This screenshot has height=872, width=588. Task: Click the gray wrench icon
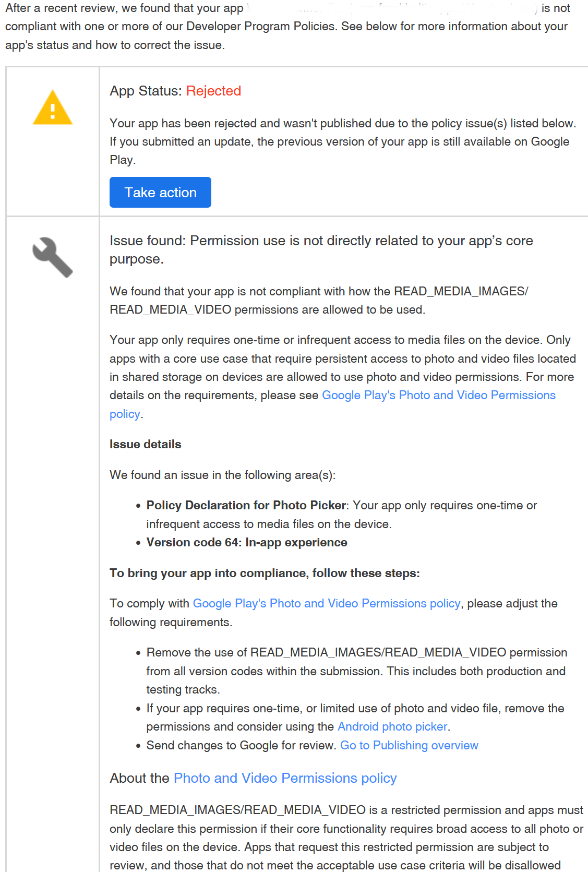coord(52,257)
